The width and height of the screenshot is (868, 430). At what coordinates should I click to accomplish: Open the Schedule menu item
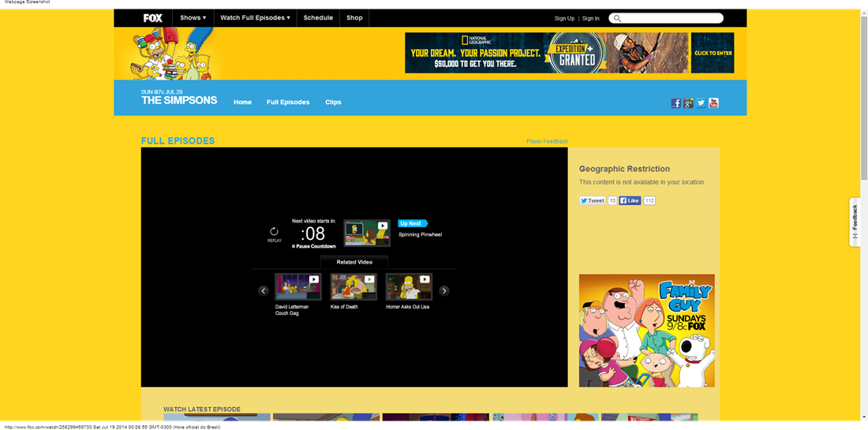coord(318,17)
